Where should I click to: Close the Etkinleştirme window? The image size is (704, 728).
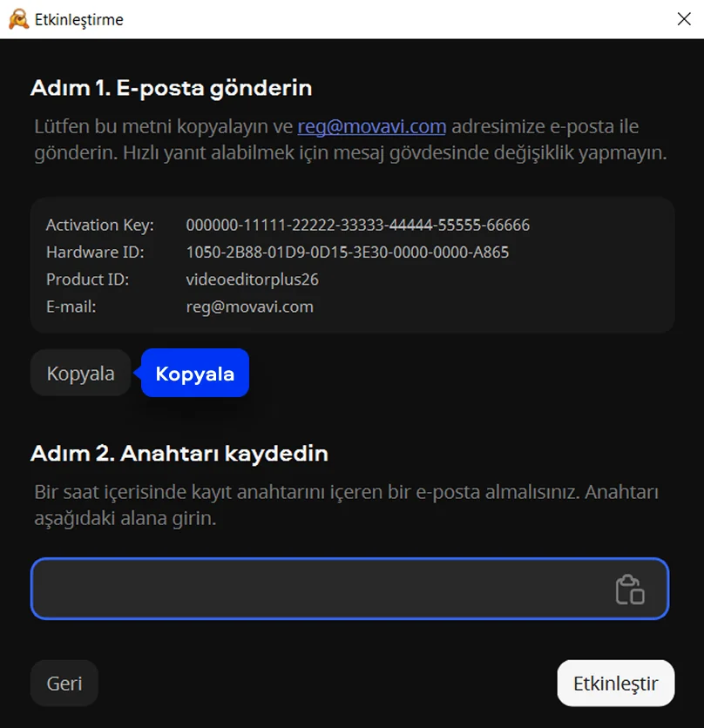tap(684, 19)
